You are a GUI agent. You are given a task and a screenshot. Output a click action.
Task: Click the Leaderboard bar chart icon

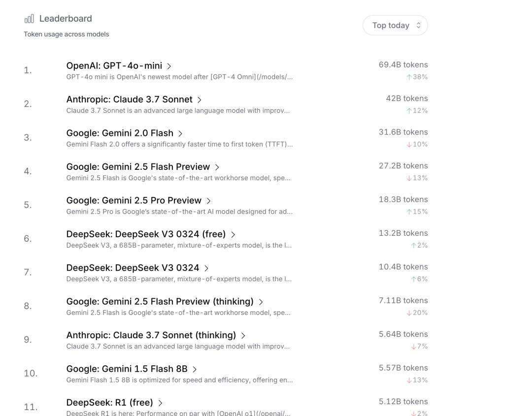(x=30, y=19)
